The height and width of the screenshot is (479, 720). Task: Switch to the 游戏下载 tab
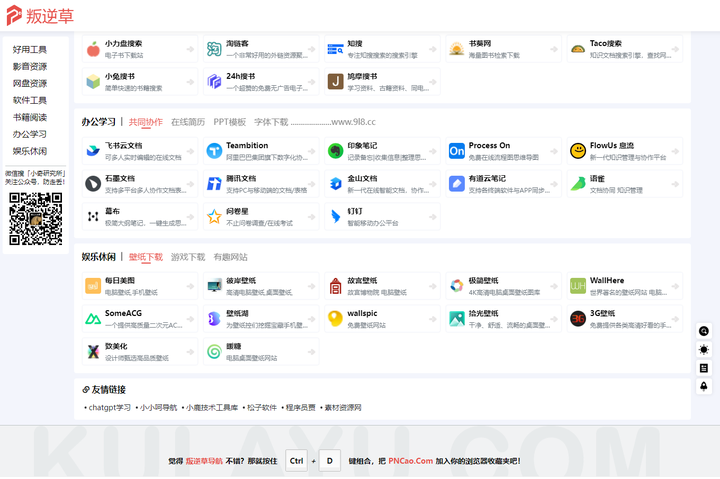[188, 257]
